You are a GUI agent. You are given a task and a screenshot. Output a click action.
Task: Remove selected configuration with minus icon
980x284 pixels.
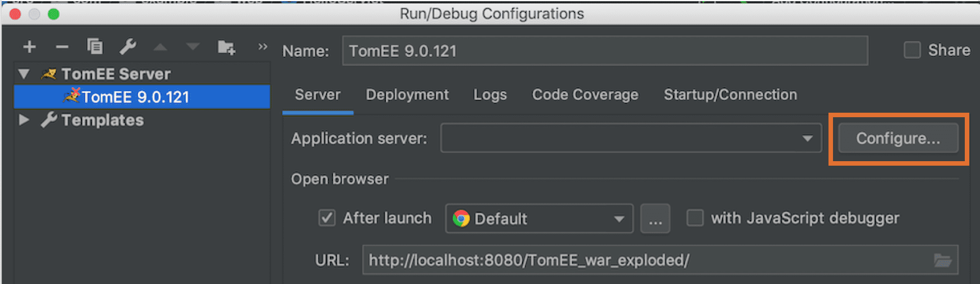63,47
